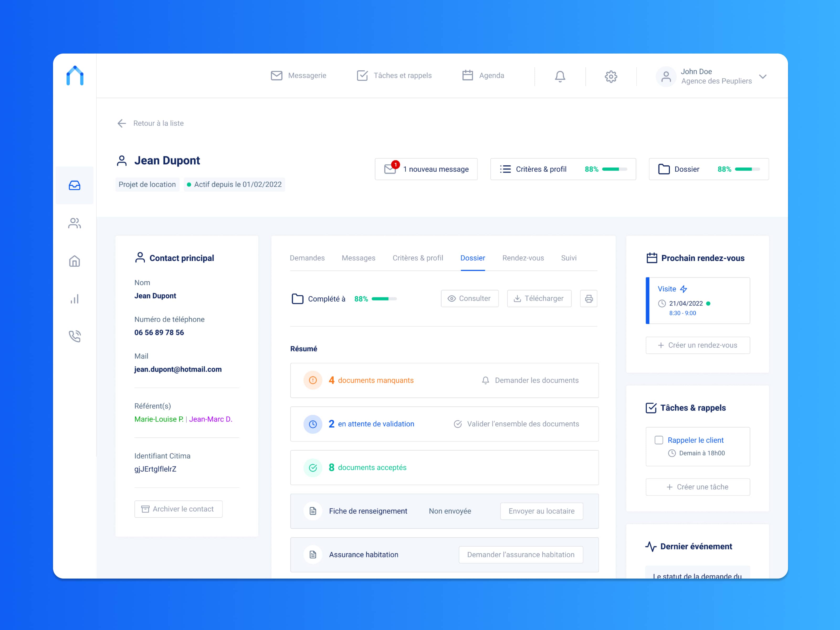Check the Rappeler le client checkbox
Screen dimensions: 840x630
[x=659, y=440]
